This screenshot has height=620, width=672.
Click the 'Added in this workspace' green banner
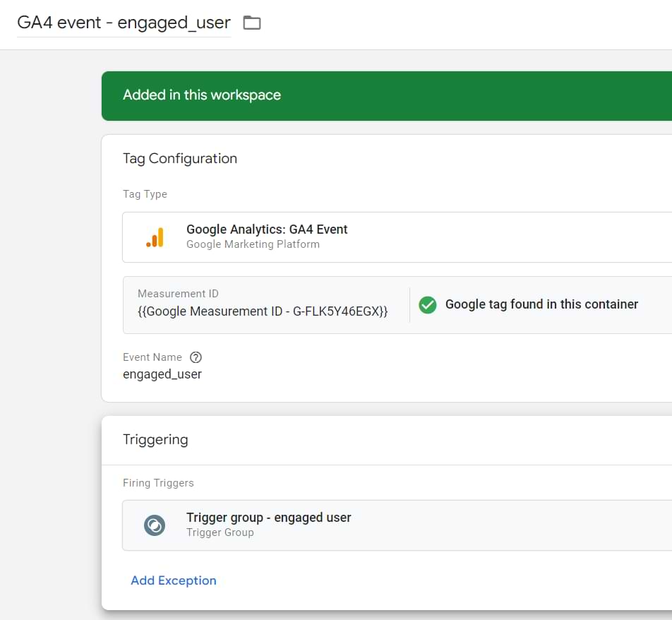click(202, 95)
